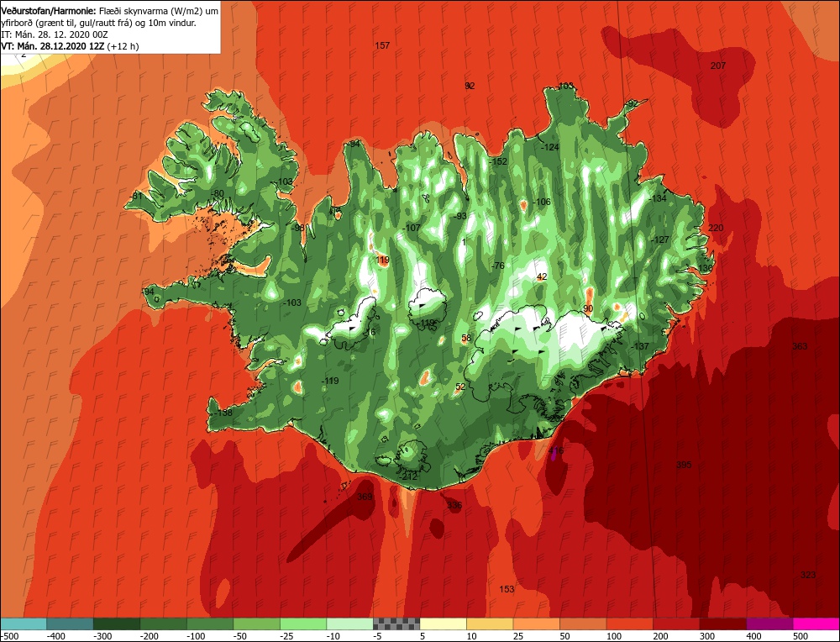Viewport: 840px width, 642px height.
Task: Click the value -106 in north-central Iceland
Action: tap(542, 202)
